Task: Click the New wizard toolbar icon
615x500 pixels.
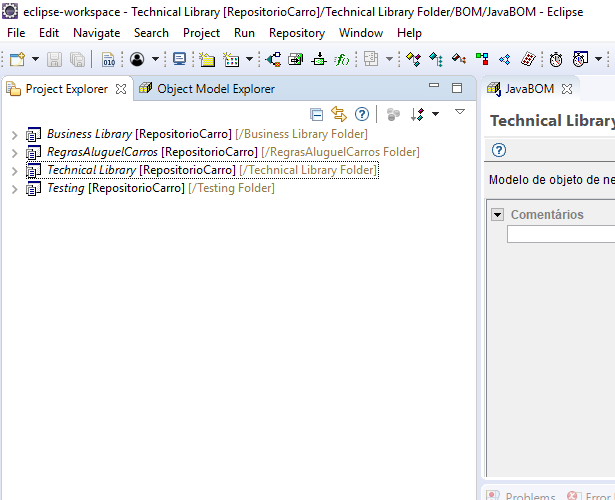Action: coord(17,59)
